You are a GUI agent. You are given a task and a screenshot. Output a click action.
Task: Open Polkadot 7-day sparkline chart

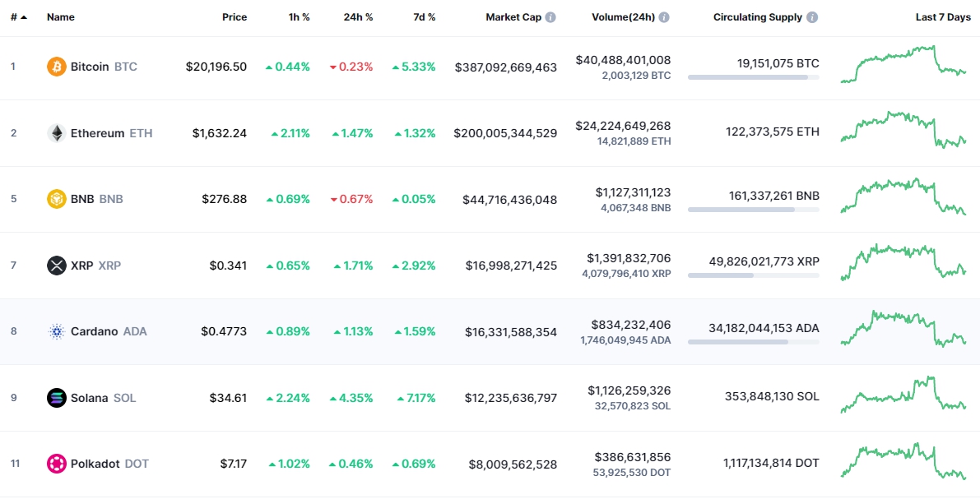[903, 461]
